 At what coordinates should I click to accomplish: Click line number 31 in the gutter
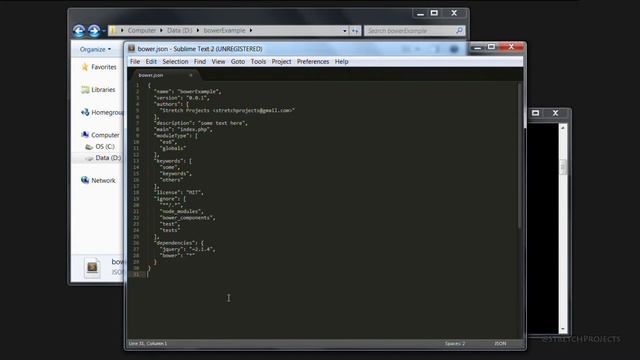click(136, 274)
